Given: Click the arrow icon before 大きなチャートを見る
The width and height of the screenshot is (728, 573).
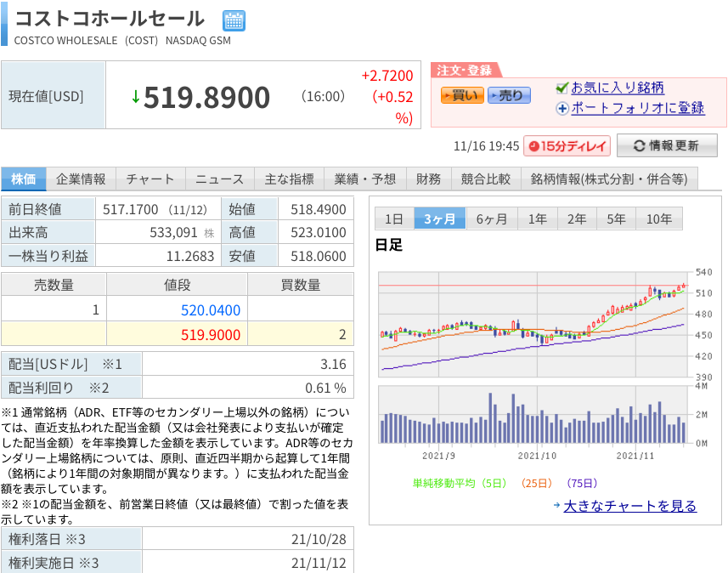Looking at the screenshot, I should click(556, 505).
